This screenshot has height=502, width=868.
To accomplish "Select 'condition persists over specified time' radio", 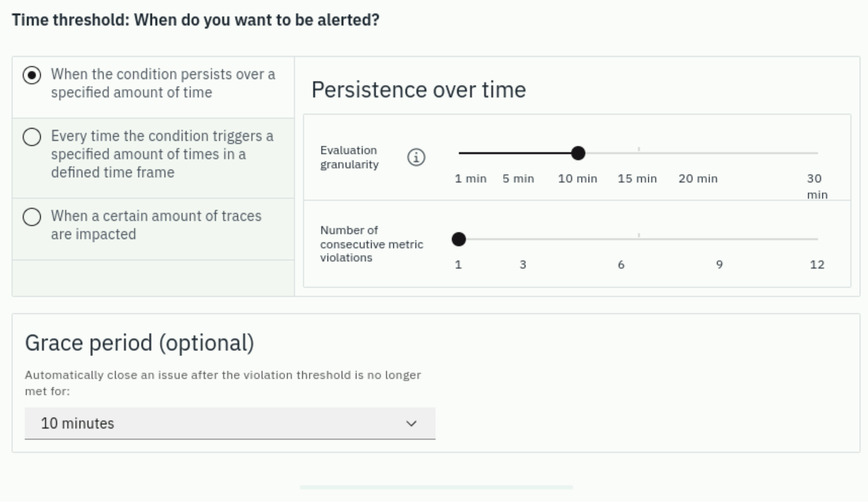I will point(32,75).
